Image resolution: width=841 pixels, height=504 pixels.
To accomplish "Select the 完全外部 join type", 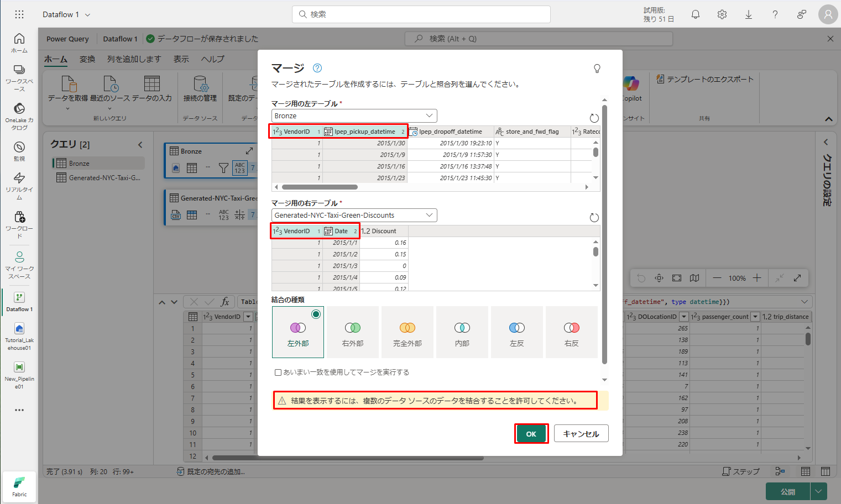I will pos(408,332).
